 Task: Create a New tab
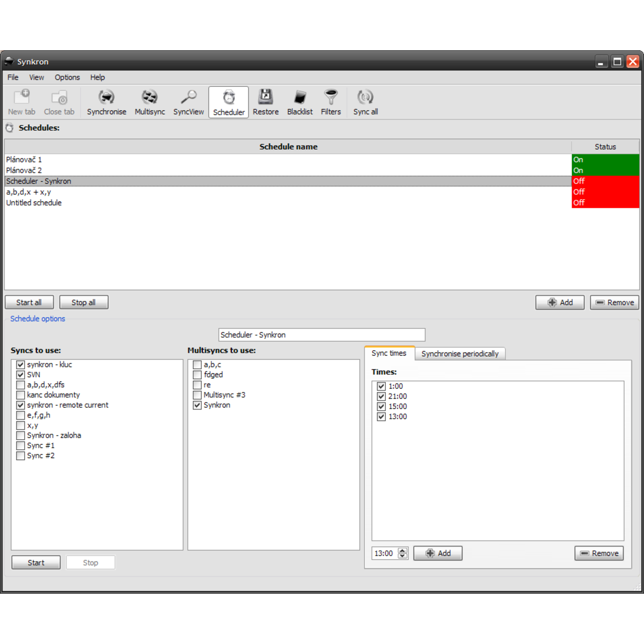[x=21, y=102]
